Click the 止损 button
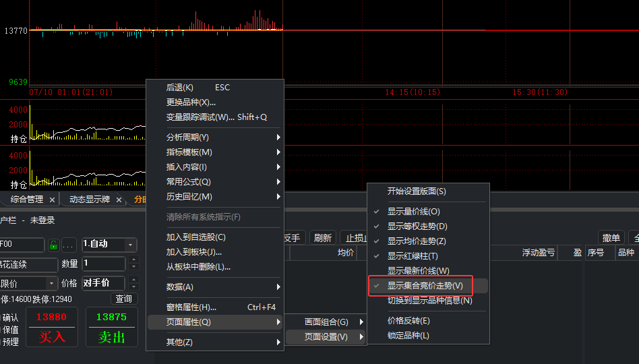This screenshot has width=639, height=364. 355,238
